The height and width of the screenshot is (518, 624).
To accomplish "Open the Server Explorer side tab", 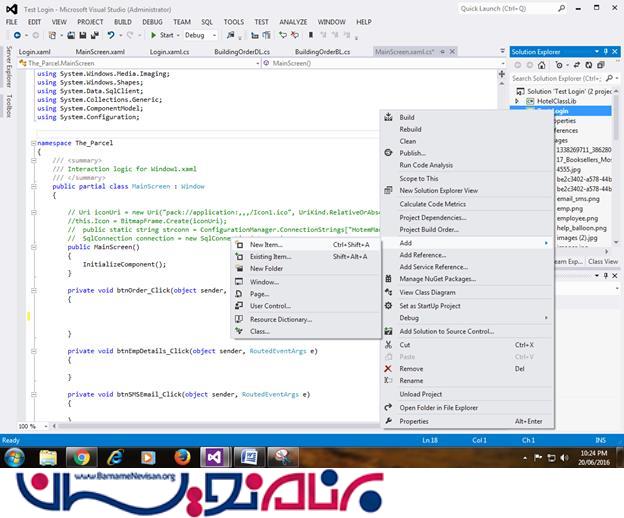I will pos(9,66).
